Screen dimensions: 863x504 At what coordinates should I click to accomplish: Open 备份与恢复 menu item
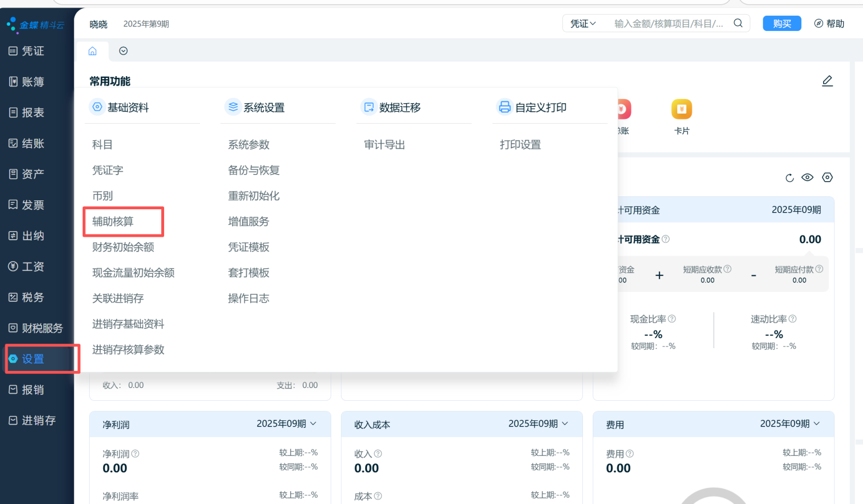coord(253,171)
